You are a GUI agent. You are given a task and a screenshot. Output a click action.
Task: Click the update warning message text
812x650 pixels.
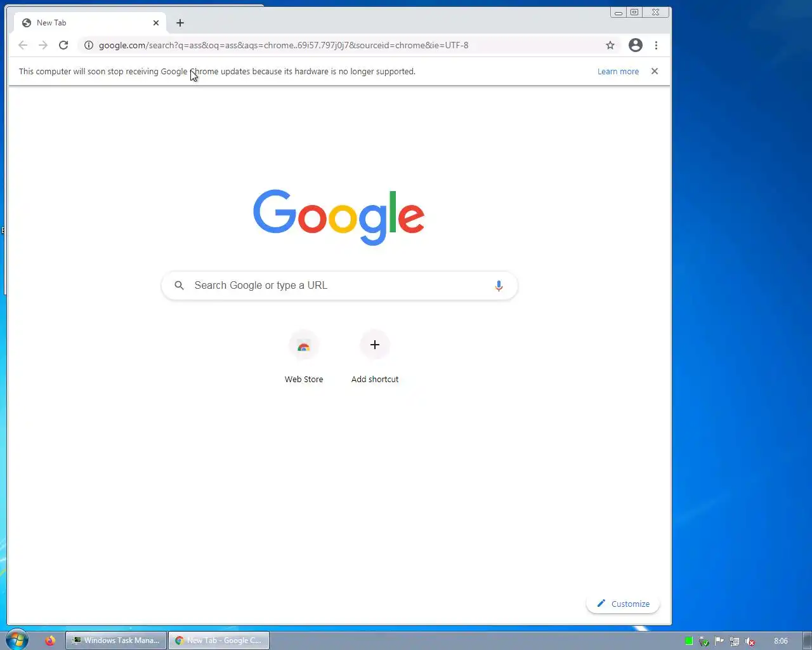click(217, 71)
